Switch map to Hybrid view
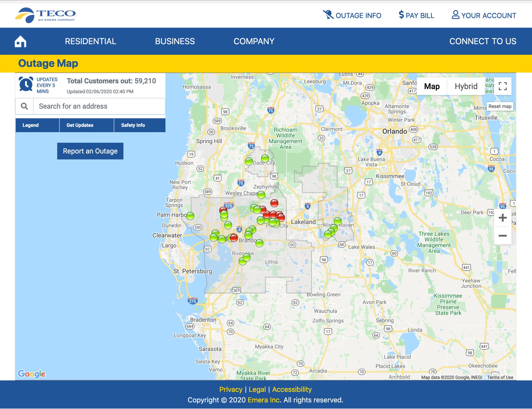The width and height of the screenshot is (532, 409). coord(466,86)
